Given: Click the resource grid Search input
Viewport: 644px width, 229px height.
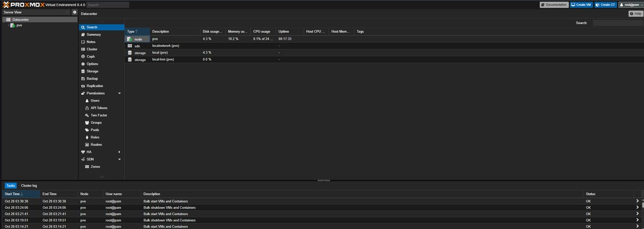Looking at the screenshot, I should coord(618,23).
